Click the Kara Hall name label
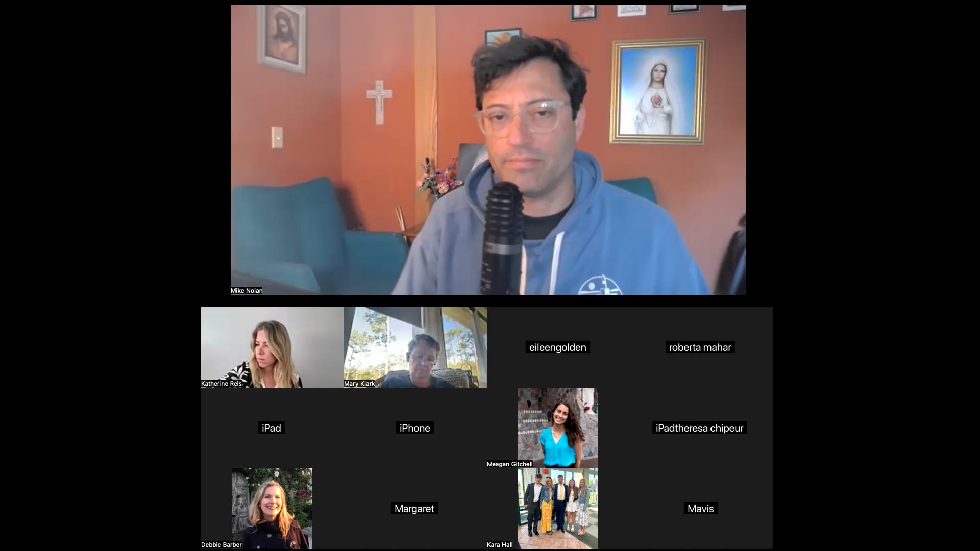 pyautogui.click(x=500, y=545)
